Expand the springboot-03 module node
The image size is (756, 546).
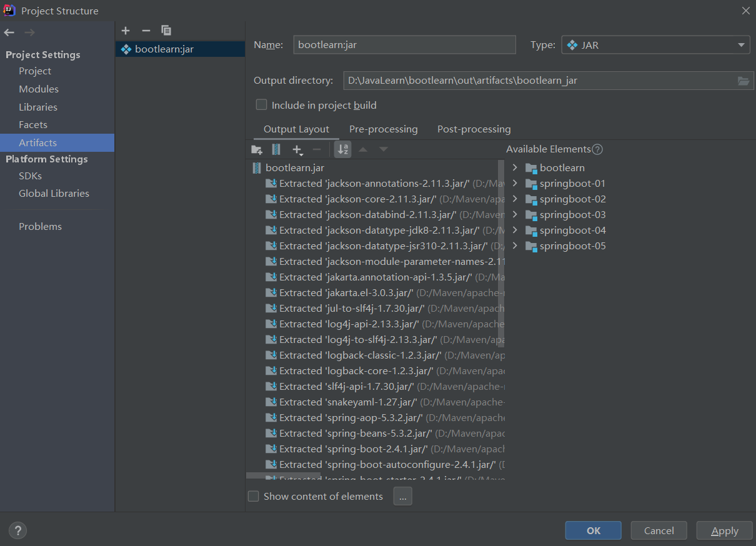point(515,215)
